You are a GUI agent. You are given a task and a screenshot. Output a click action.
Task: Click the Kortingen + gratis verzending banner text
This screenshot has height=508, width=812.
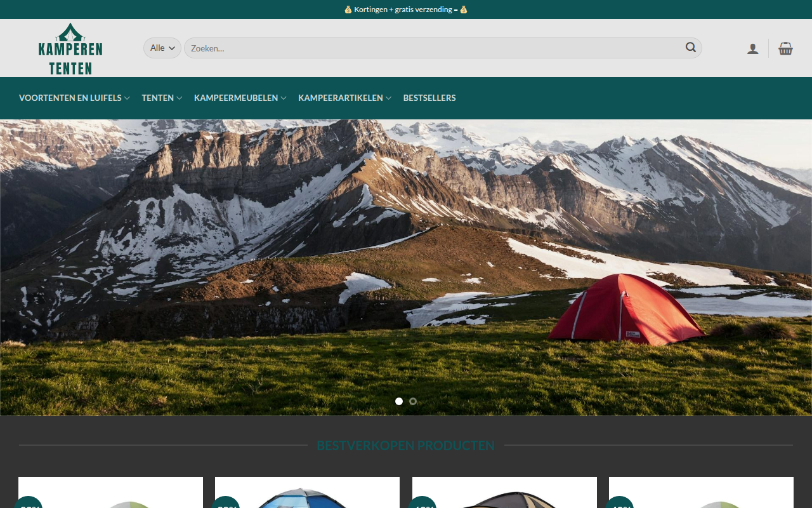click(406, 10)
